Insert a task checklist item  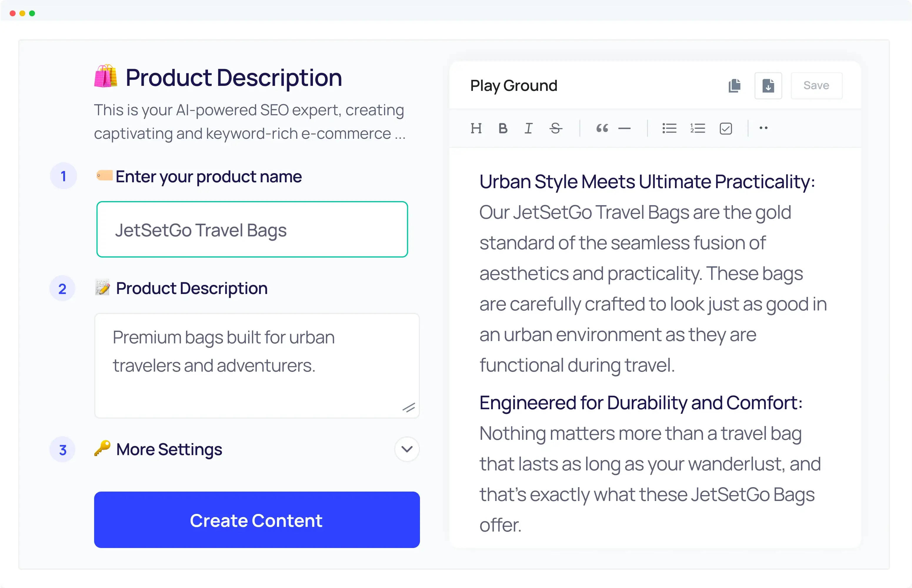[x=726, y=128]
